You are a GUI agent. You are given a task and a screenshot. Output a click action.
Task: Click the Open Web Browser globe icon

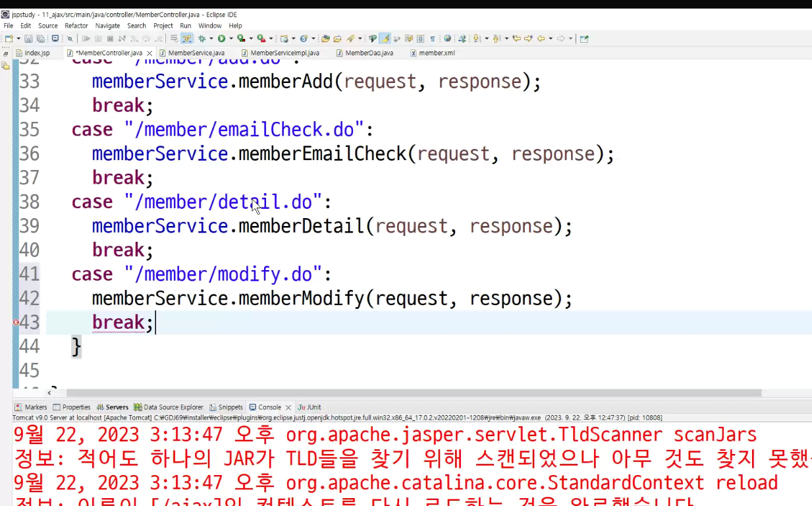click(x=447, y=39)
